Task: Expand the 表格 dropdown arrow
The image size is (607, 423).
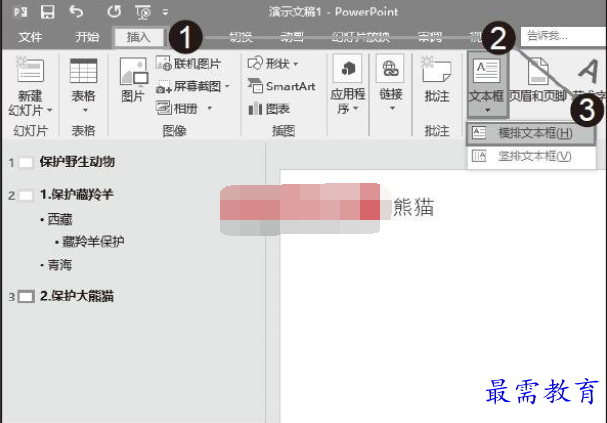Action: 85,111
